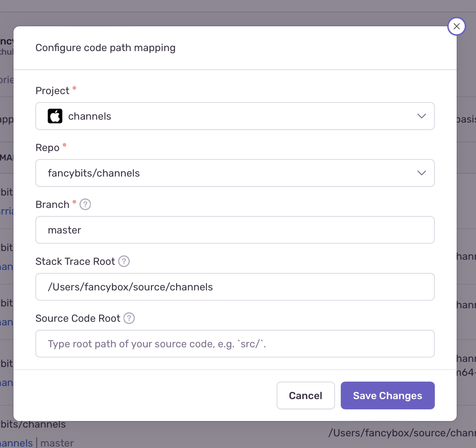Image resolution: width=476 pixels, height=448 pixels.
Task: Save the code path mapping changes
Action: 387,395
